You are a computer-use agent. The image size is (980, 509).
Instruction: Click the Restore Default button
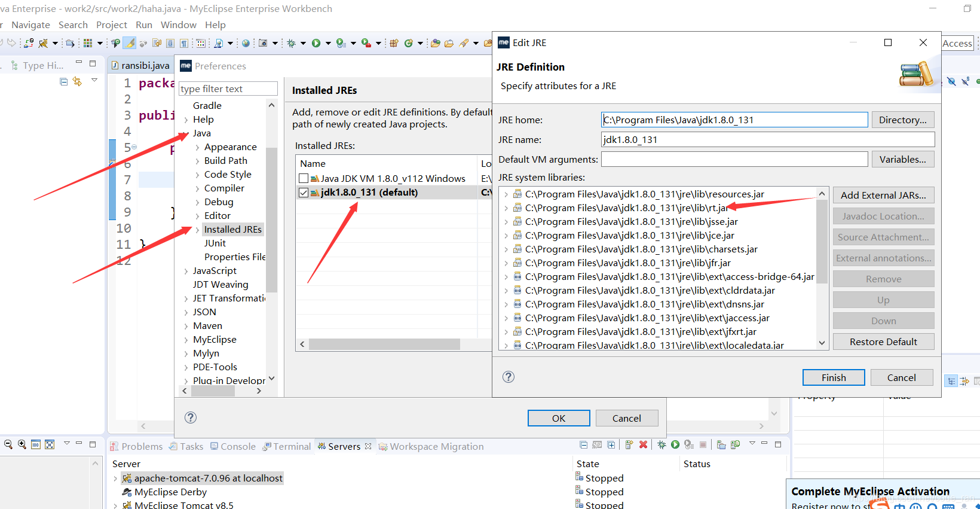point(883,342)
